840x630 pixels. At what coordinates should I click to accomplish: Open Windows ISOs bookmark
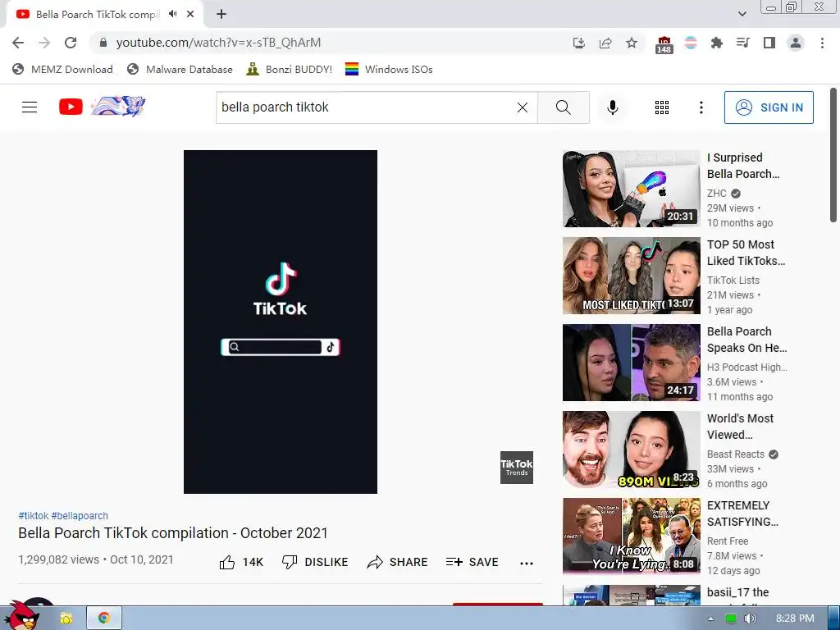pyautogui.click(x=389, y=69)
